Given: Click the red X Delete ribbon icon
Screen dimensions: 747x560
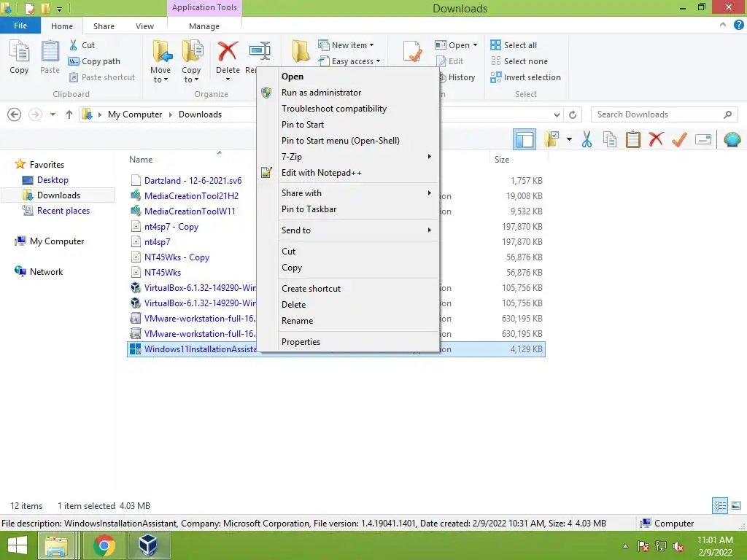Looking at the screenshot, I should point(228,52).
